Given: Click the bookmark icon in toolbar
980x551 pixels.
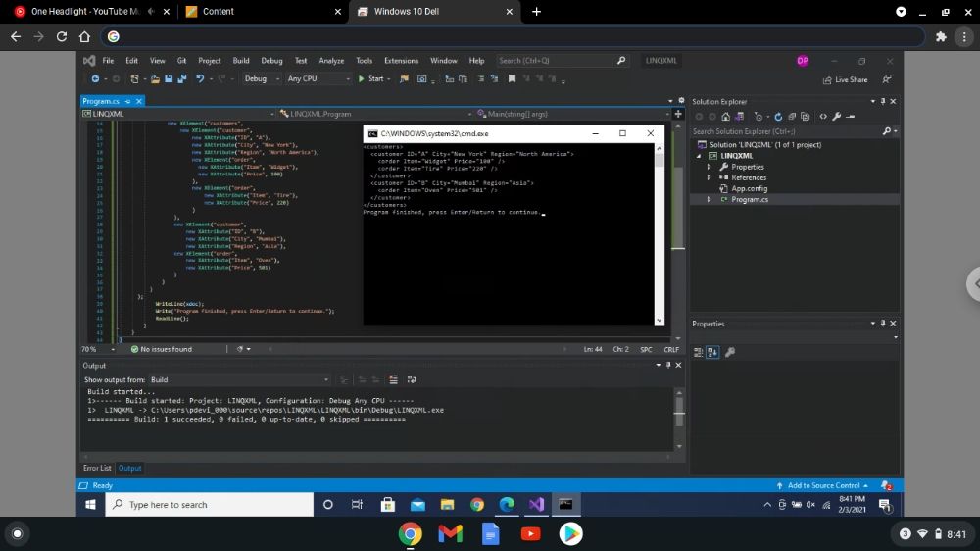Looking at the screenshot, I should click(512, 78).
